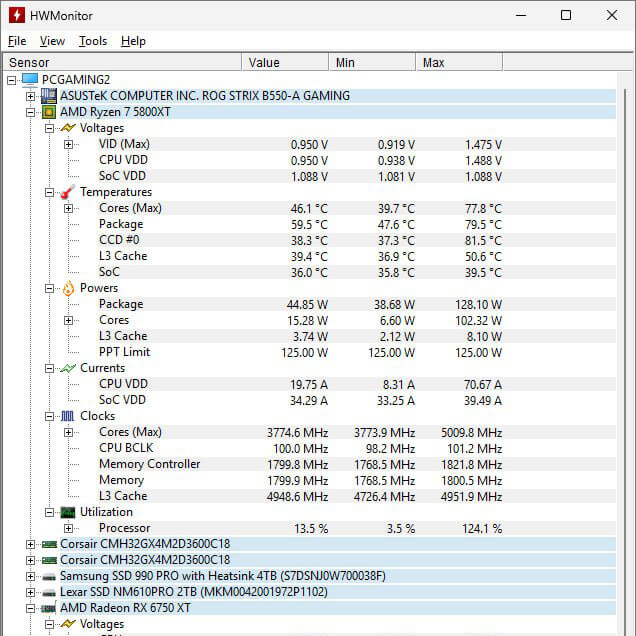Expand the ASUSTeK ROG STRIX B550-A node
The image size is (636, 636).
[x=30, y=97]
